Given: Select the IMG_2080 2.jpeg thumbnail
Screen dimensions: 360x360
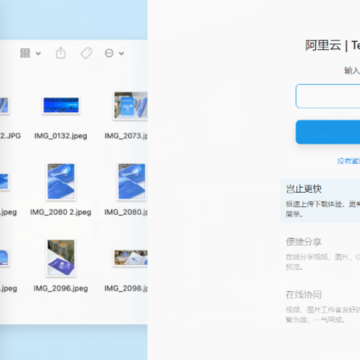Looking at the screenshot, I should 61,182.
